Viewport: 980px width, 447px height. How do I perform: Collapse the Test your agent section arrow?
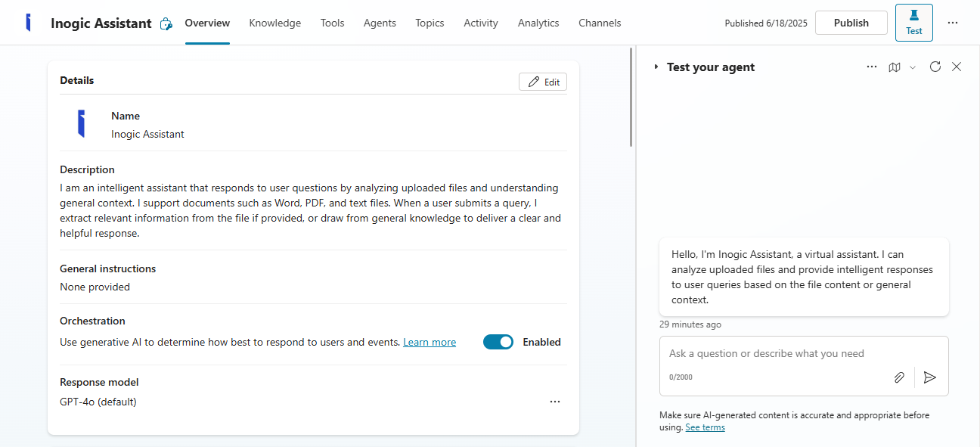pyautogui.click(x=656, y=67)
